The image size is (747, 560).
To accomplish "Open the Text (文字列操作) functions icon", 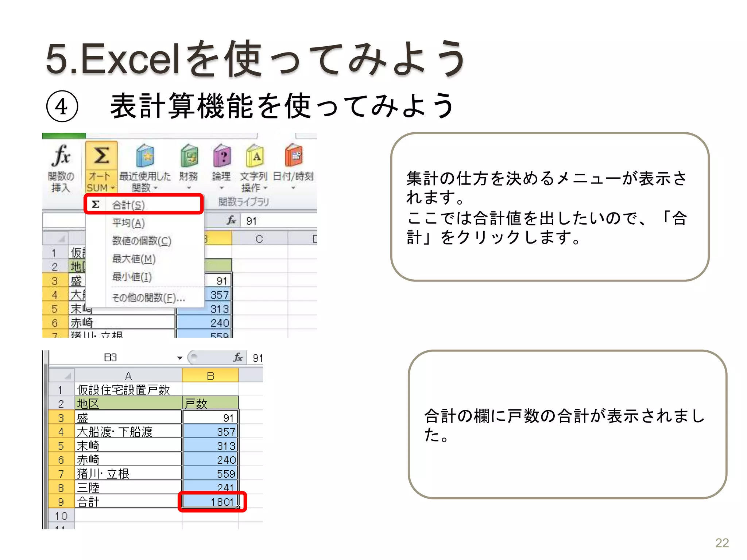I will (x=255, y=156).
